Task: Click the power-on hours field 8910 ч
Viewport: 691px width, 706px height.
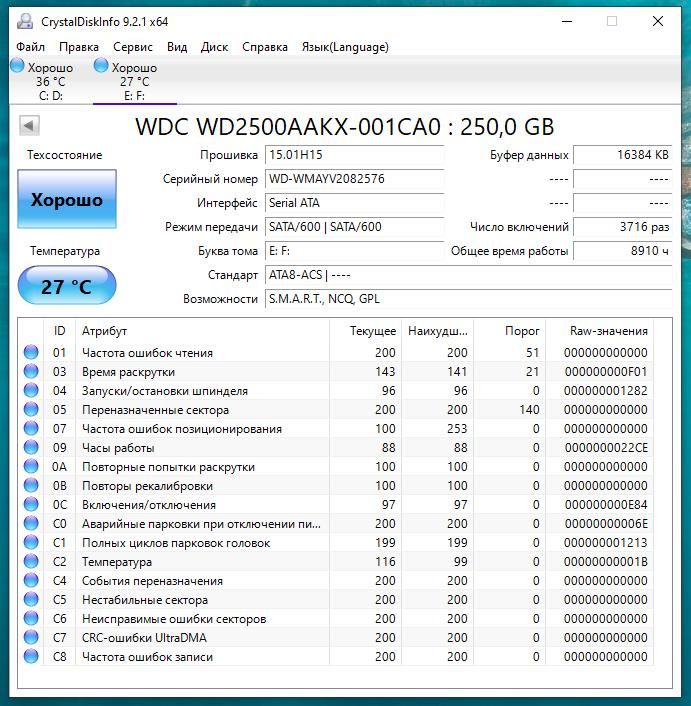Action: click(x=623, y=251)
